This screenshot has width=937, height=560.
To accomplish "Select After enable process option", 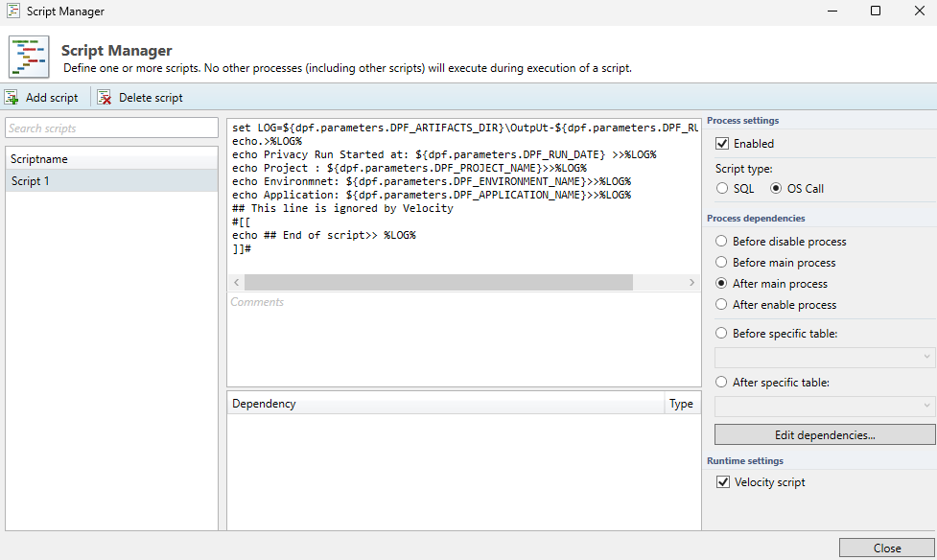I will (722, 305).
